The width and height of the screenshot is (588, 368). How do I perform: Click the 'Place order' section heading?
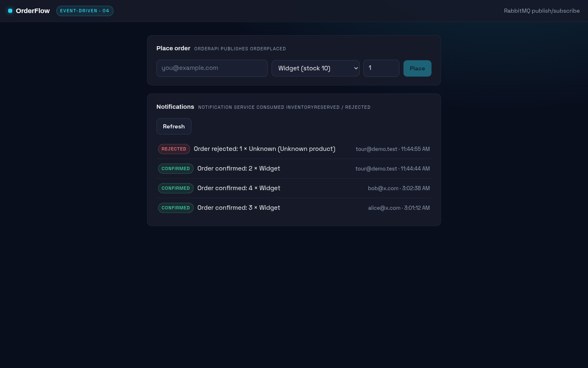click(x=173, y=48)
